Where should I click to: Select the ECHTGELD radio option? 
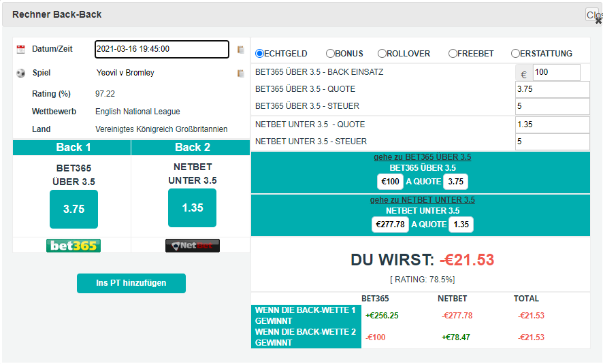click(259, 54)
